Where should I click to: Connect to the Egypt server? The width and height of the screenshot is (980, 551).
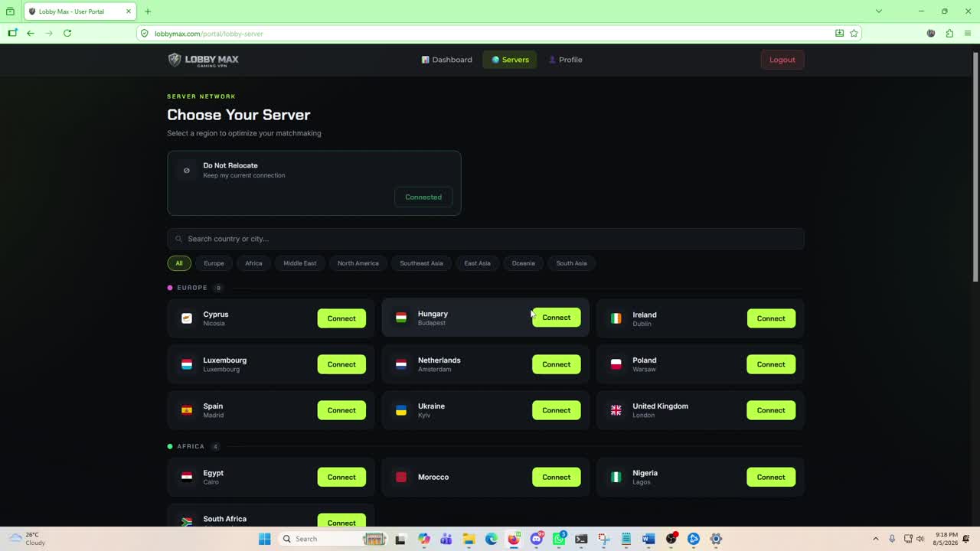pos(341,477)
